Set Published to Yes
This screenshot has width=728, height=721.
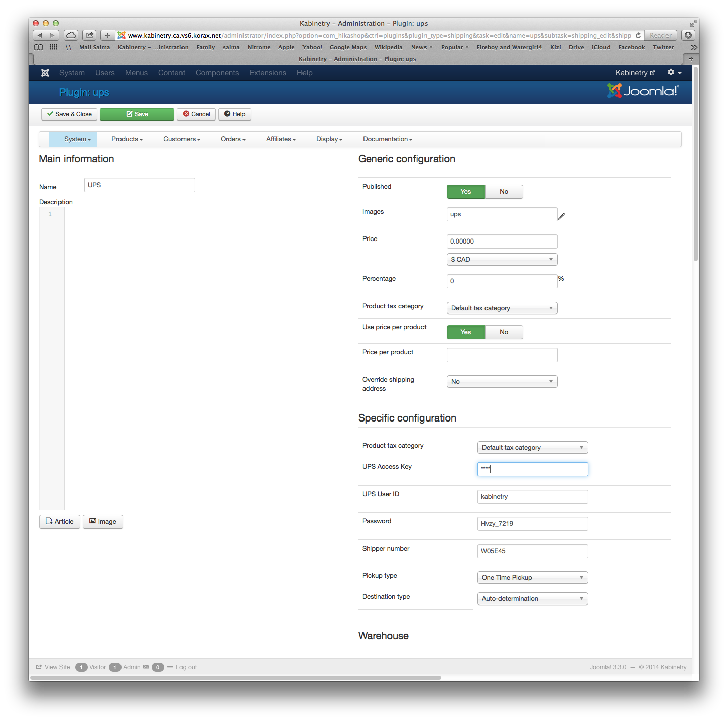466,192
